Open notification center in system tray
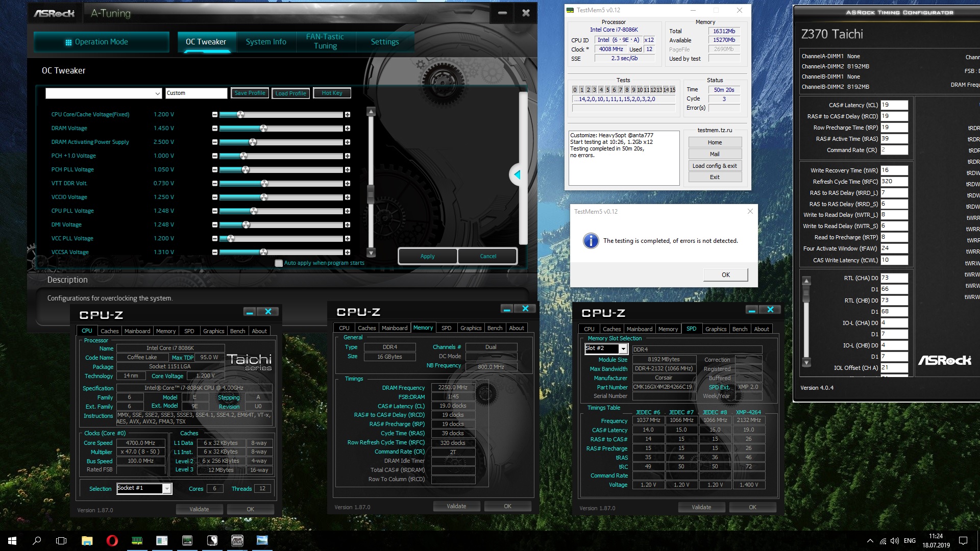 coord(963,541)
